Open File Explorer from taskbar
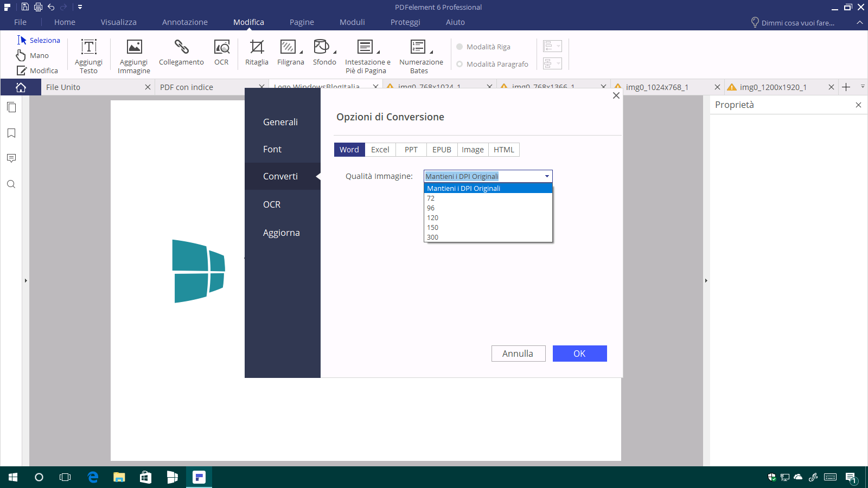Image resolution: width=868 pixels, height=488 pixels. (119, 477)
